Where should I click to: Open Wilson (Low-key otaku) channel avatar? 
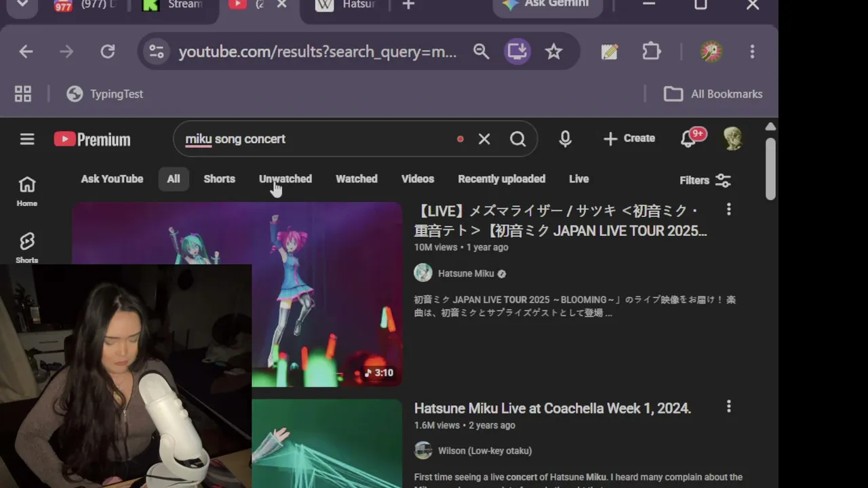423,451
